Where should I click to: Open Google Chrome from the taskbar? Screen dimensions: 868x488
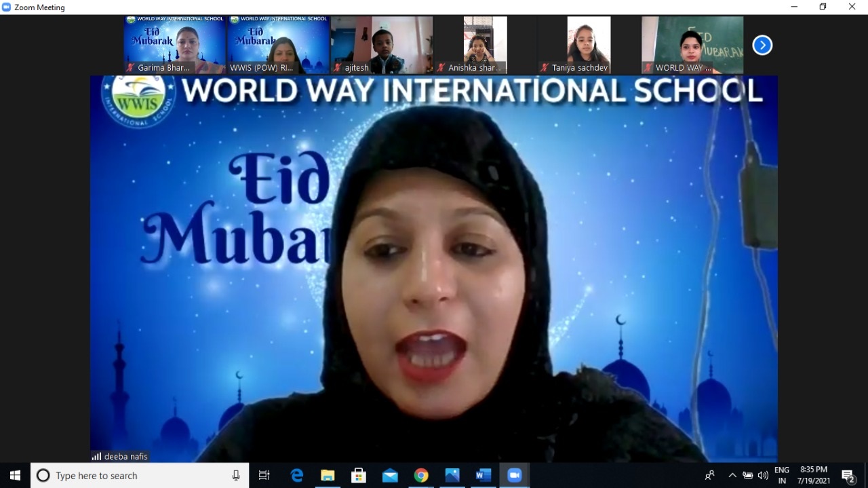[421, 476]
